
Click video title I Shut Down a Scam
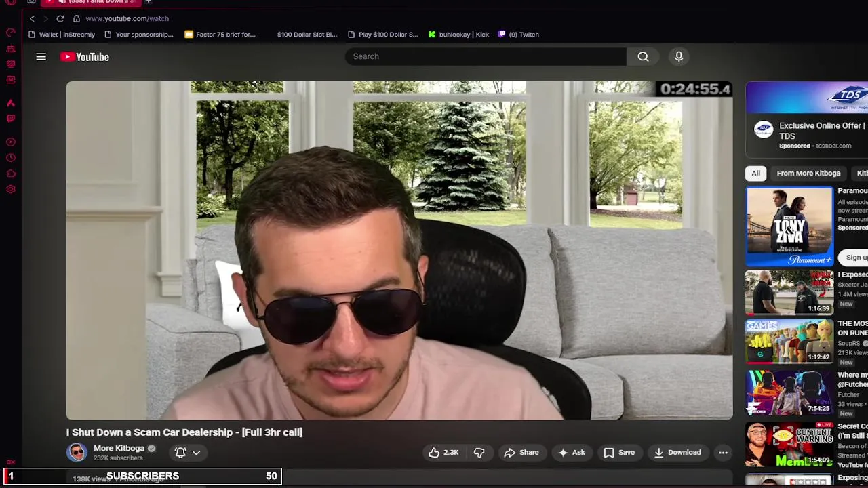(184, 432)
